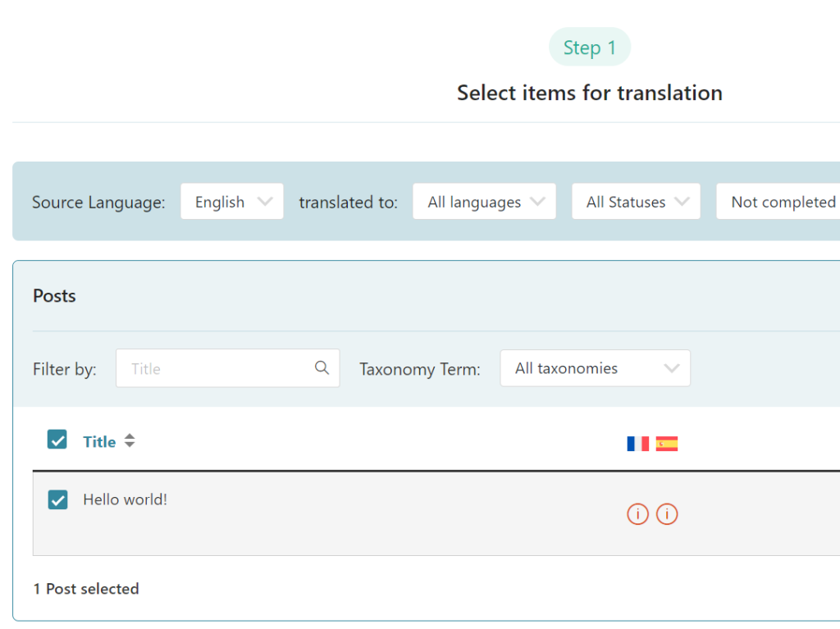Click the Select items for translation heading

tap(589, 93)
